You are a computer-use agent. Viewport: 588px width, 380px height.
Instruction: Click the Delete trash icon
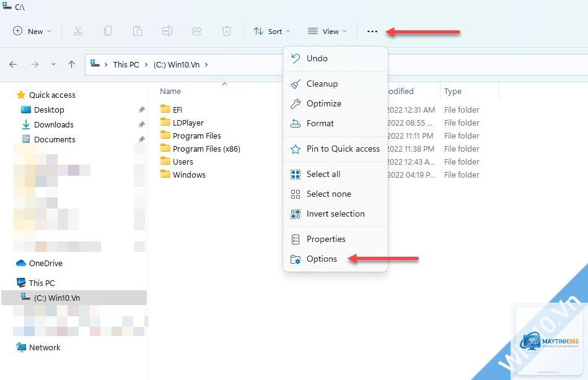227,31
